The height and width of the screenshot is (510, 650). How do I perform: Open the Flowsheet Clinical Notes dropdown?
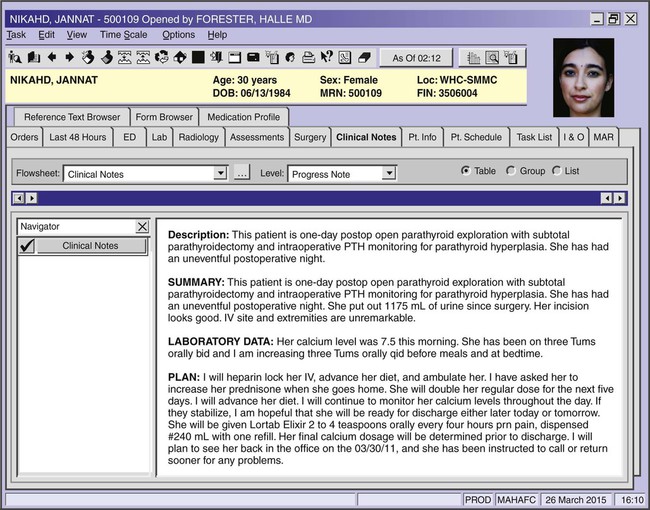(x=220, y=174)
